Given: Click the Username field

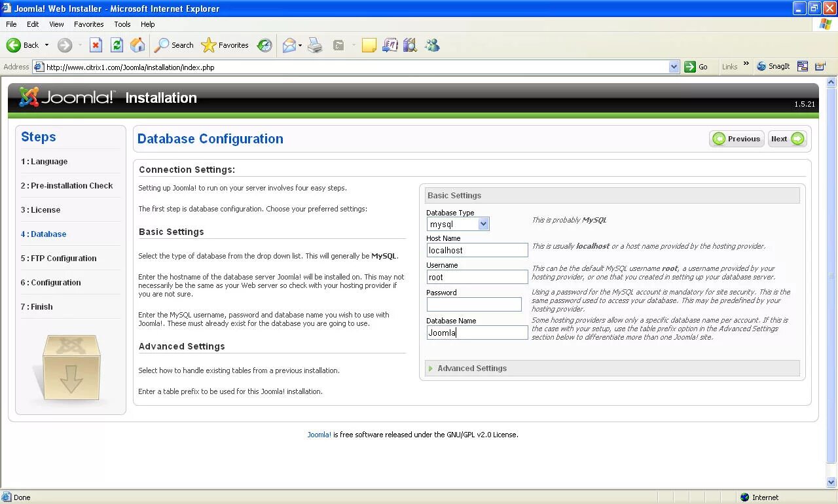Looking at the screenshot, I should click(477, 277).
